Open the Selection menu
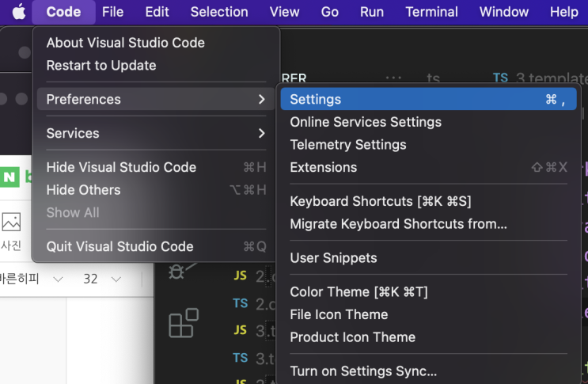Image resolution: width=588 pixels, height=384 pixels. [x=219, y=12]
